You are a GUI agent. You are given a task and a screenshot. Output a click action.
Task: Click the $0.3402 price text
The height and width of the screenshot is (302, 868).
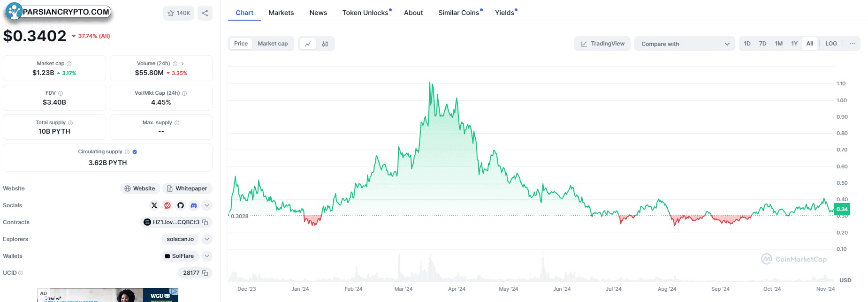point(35,36)
